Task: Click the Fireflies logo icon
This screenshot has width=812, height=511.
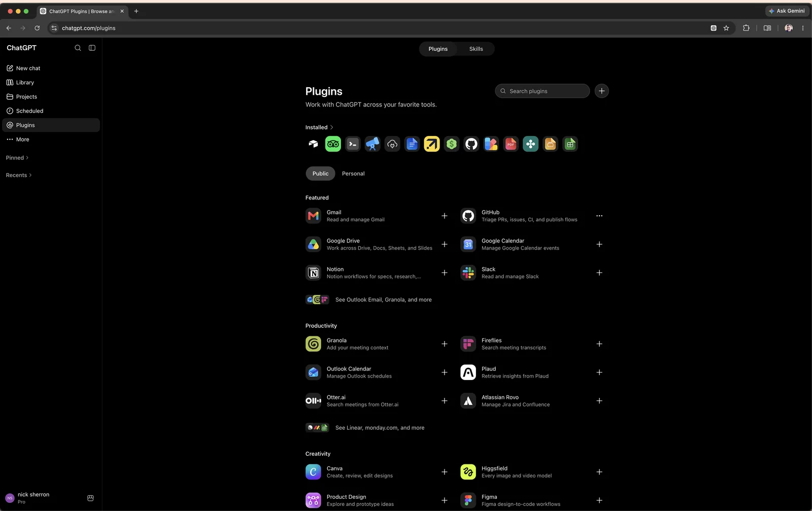Action: pyautogui.click(x=468, y=344)
